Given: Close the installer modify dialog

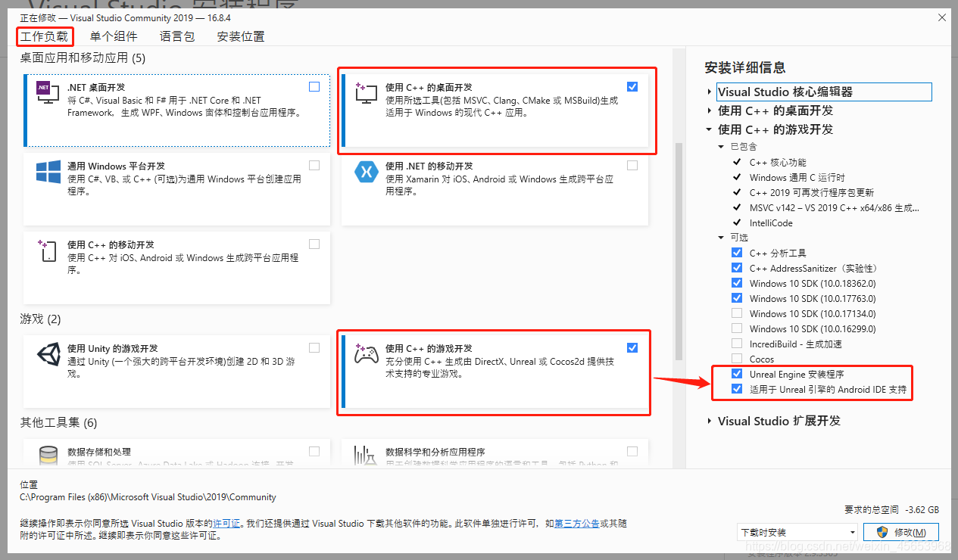Looking at the screenshot, I should (x=942, y=17).
